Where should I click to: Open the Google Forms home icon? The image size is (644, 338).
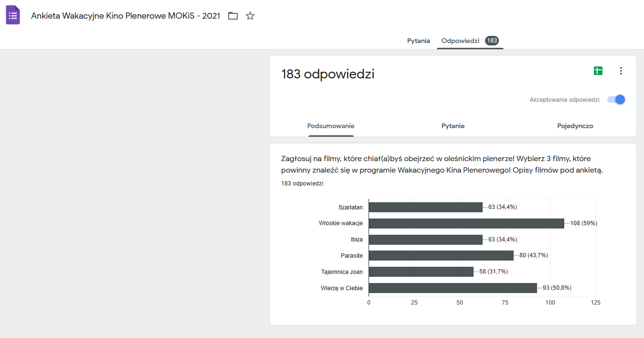pyautogui.click(x=13, y=15)
